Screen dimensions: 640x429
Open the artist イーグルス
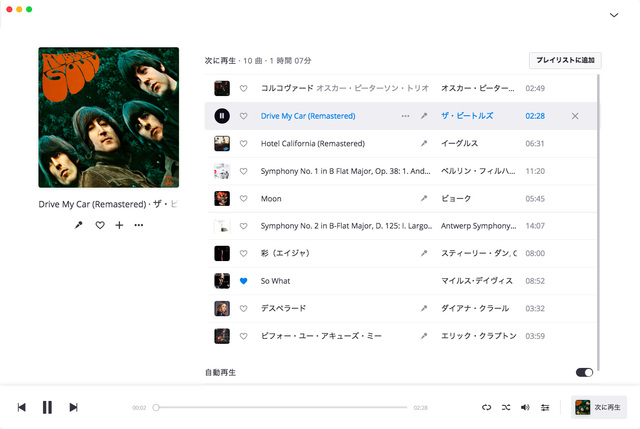coord(460,143)
